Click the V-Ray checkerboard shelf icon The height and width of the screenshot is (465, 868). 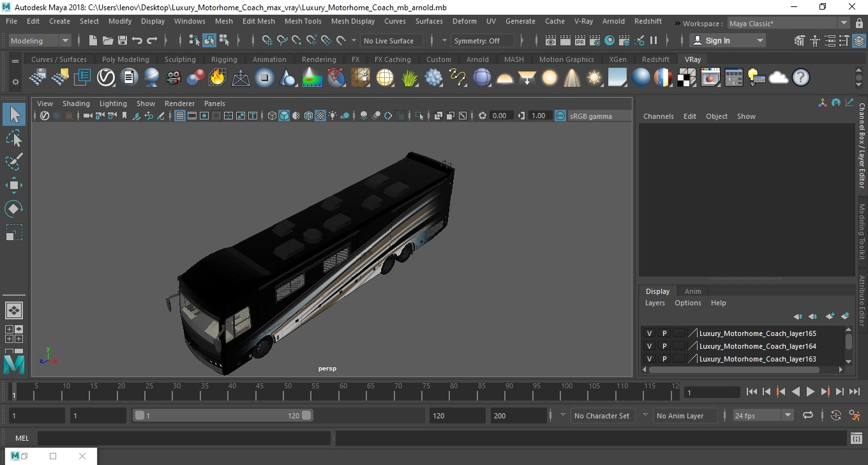[x=687, y=78]
